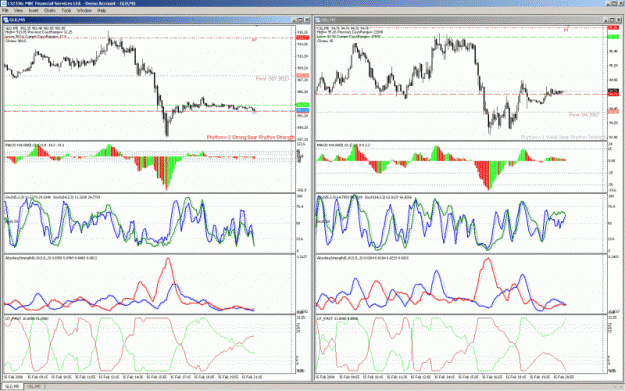
Task: Open the Charts menu
Action: pyautogui.click(x=50, y=10)
